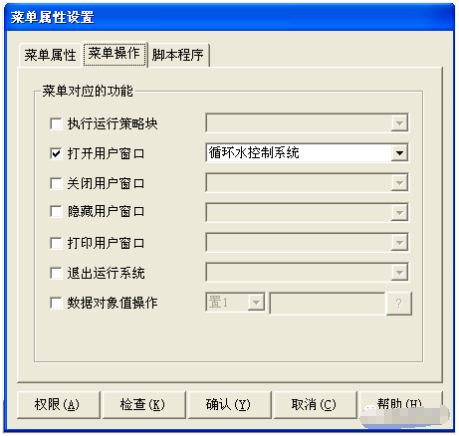Select the 菜单操作 tab
The height and width of the screenshot is (436, 459).
(x=114, y=54)
